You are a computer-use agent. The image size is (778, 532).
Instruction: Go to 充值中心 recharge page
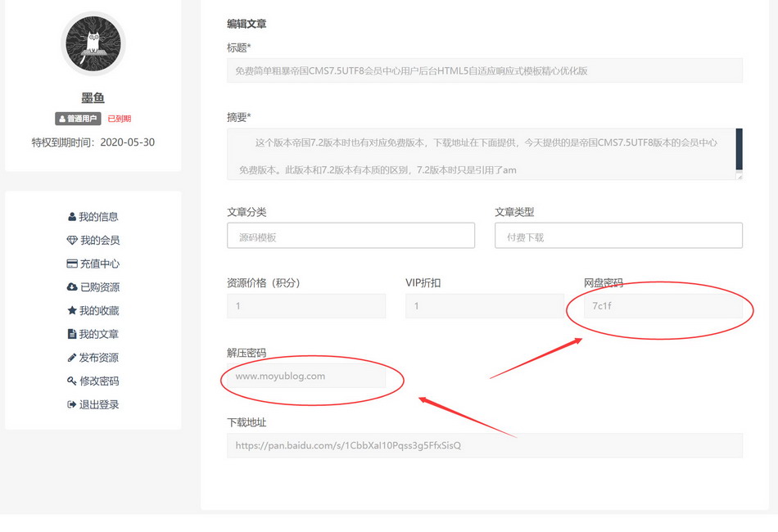tap(100, 264)
